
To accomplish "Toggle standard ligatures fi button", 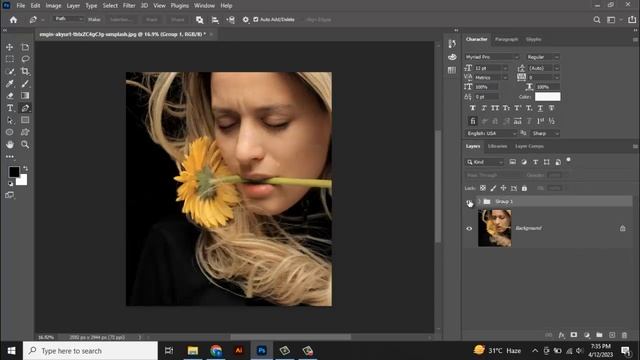I will (x=473, y=121).
